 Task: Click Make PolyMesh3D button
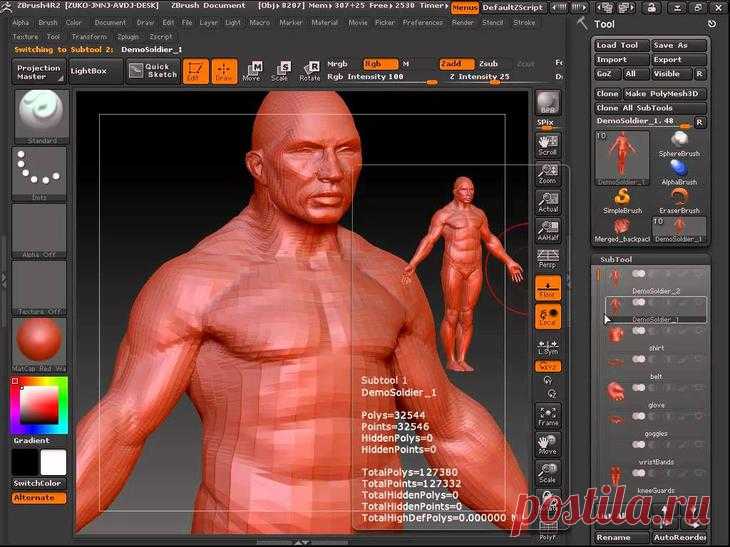click(x=664, y=94)
